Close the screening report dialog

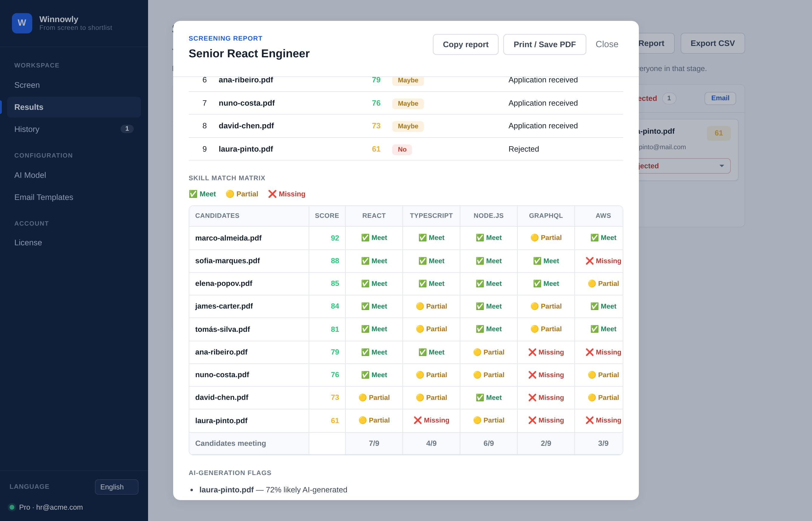(x=607, y=44)
